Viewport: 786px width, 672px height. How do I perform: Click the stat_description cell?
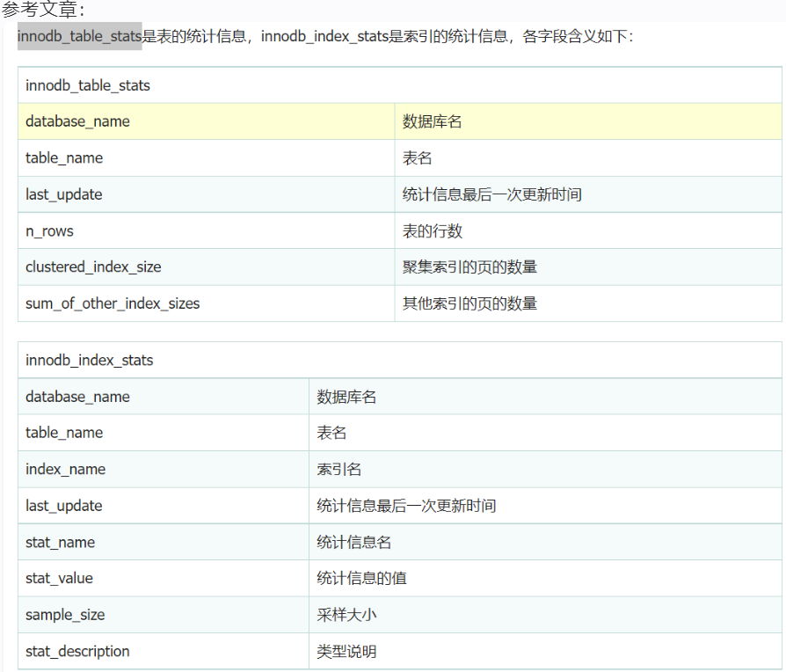[x=77, y=651]
